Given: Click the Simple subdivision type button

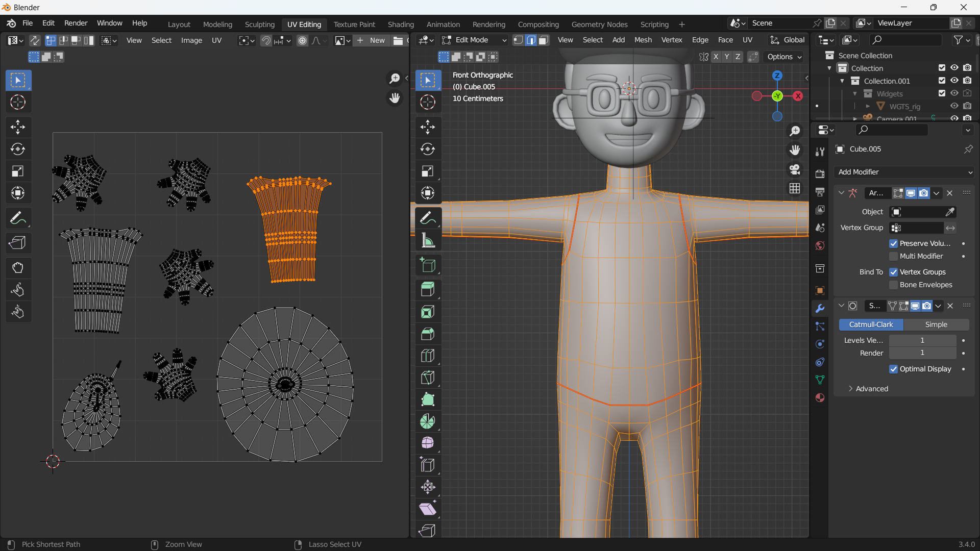Looking at the screenshot, I should 936,324.
